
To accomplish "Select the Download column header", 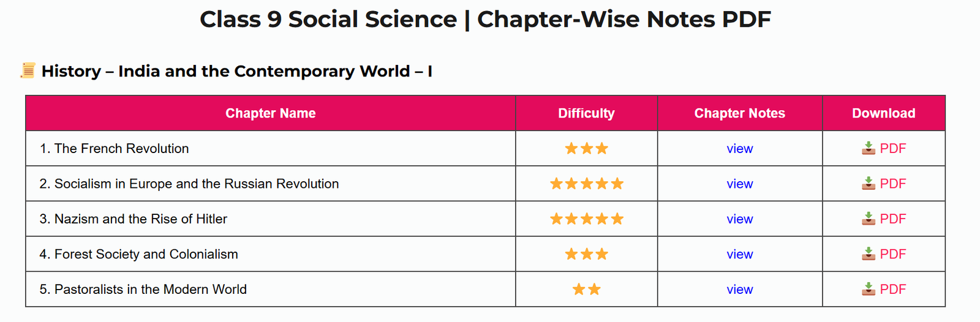I will coord(884,113).
